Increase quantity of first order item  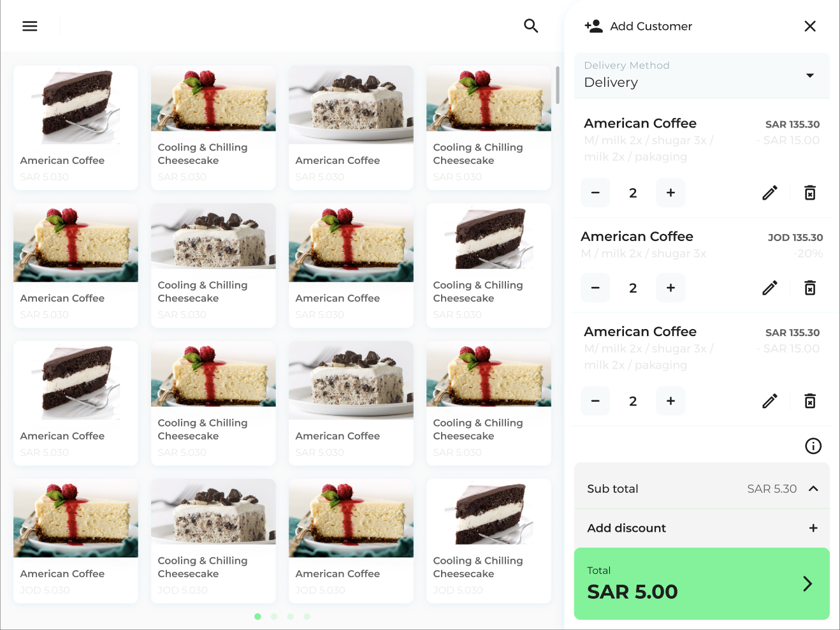tap(670, 193)
